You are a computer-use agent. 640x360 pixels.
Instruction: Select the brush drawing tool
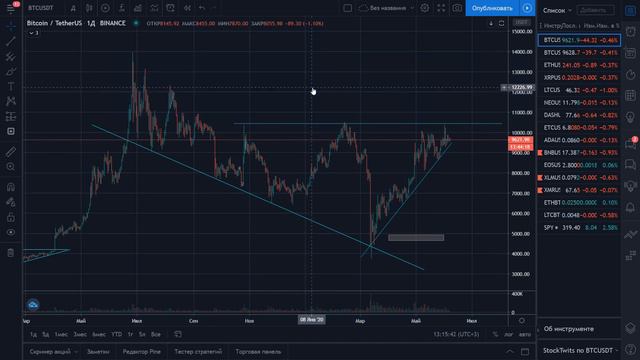(x=11, y=72)
